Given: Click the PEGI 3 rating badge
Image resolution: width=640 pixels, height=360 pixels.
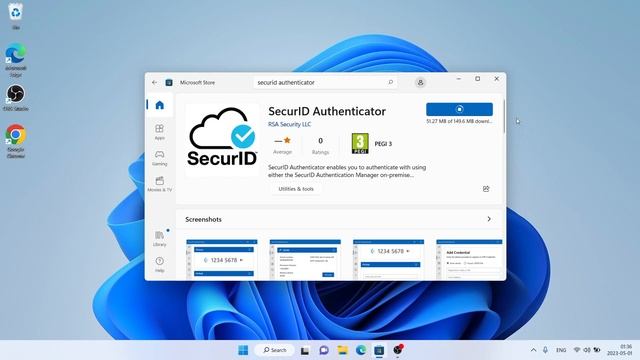Looking at the screenshot, I should point(360,144).
